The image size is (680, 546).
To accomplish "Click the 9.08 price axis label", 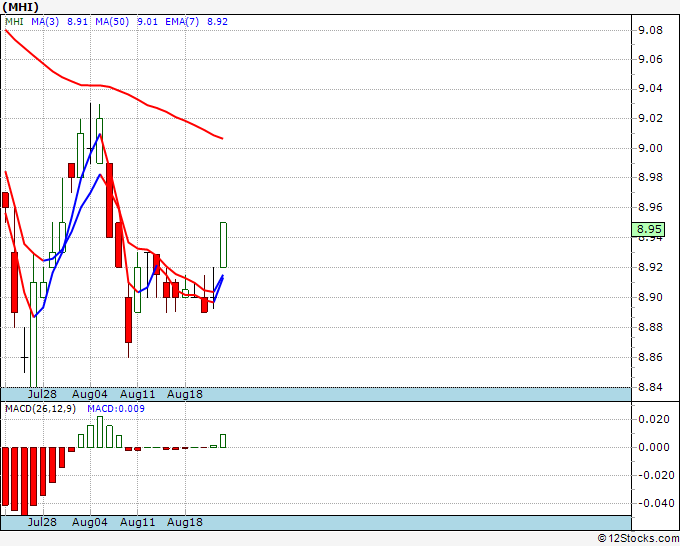I will pos(651,30).
